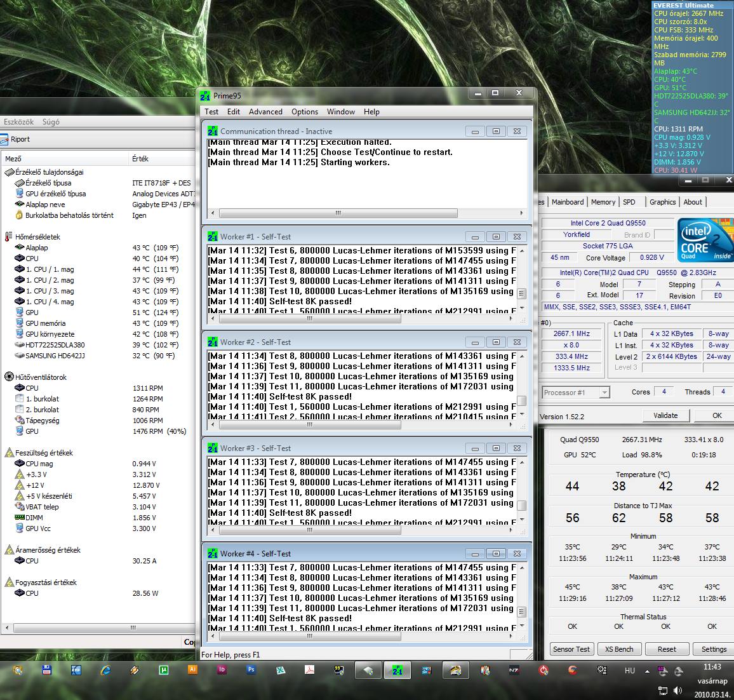
Task: Click the Sensor Test button
Action: 571,649
